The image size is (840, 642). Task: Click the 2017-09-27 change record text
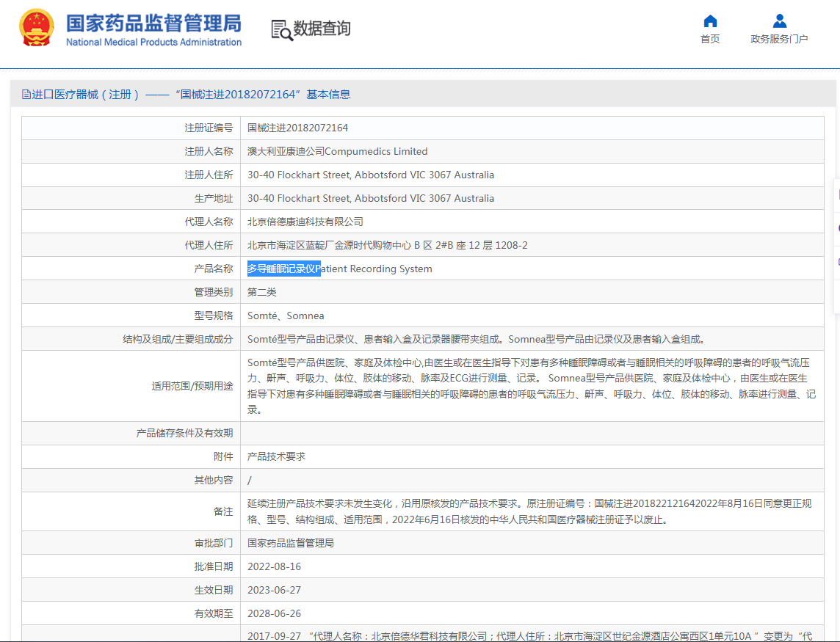pyautogui.click(x=530, y=636)
